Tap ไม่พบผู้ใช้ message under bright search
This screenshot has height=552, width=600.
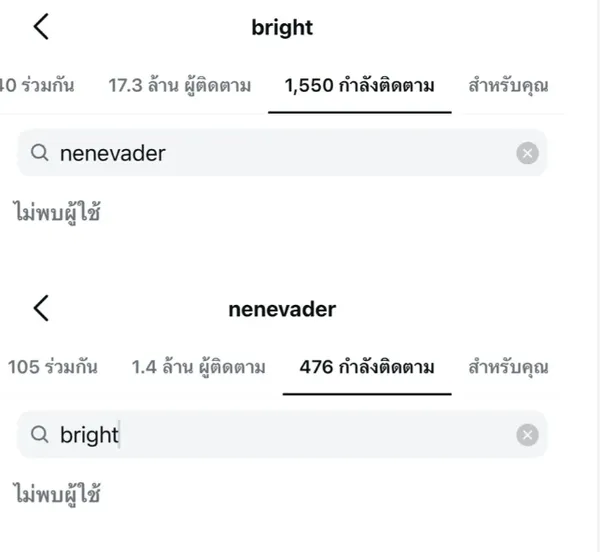[58, 493]
